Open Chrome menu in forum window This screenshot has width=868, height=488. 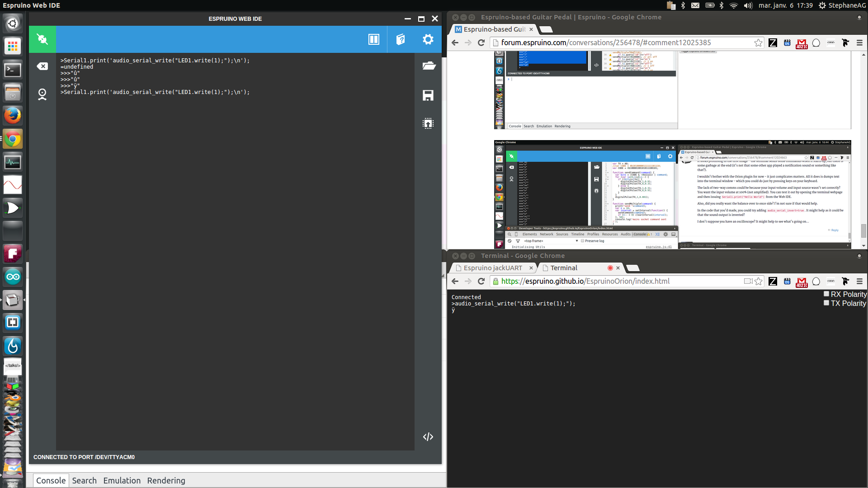pos(859,42)
